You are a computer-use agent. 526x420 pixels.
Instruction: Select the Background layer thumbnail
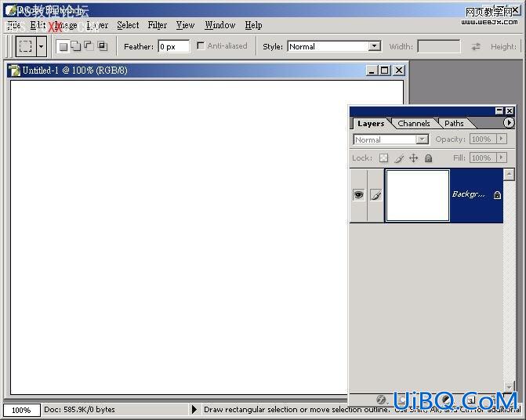tap(418, 195)
